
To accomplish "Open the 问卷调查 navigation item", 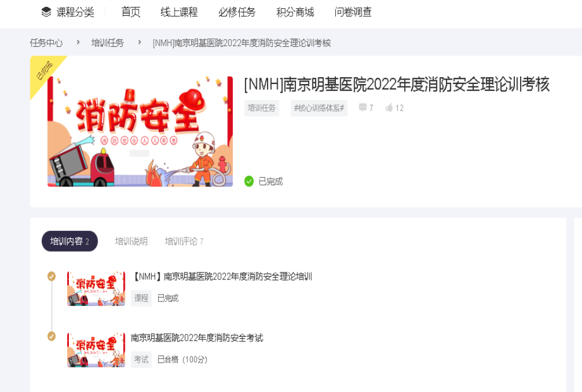I will 353,12.
